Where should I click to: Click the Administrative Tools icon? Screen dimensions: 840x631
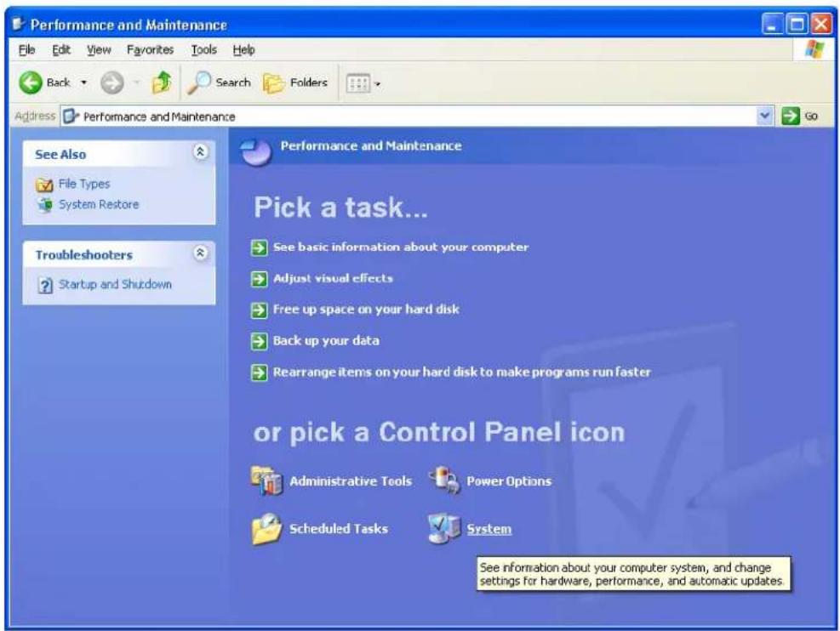(x=266, y=480)
